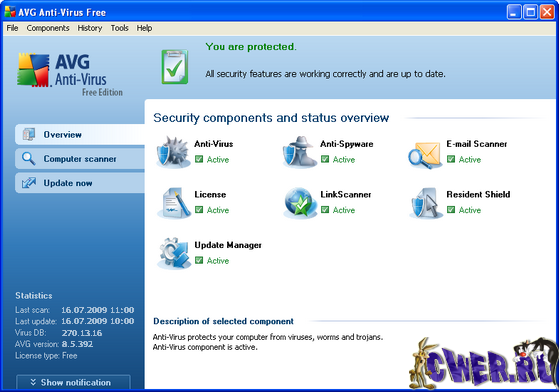Screen dimensions: 559x392
Task: Maximize the AVG window
Action: [x=530, y=12]
